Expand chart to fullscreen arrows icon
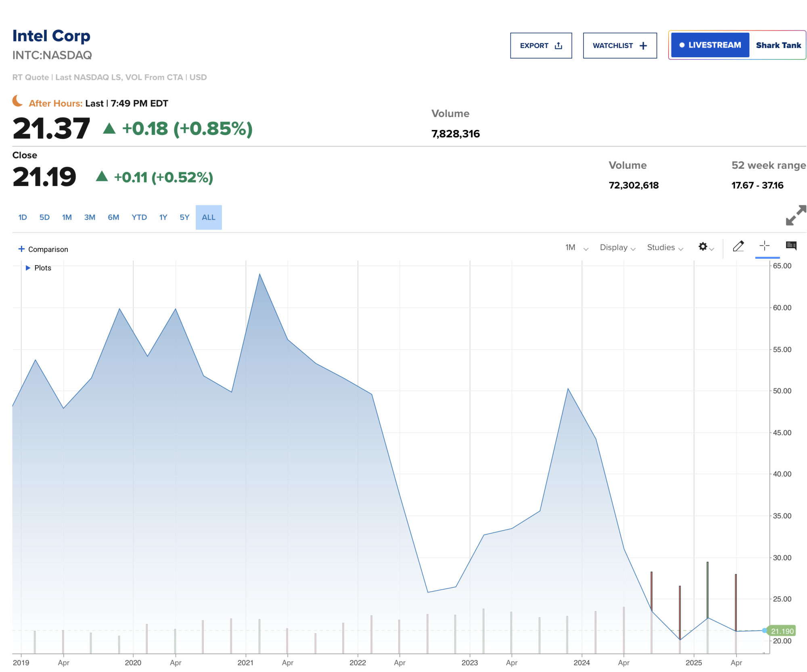Viewport: 807px width, 672px height. (x=795, y=215)
